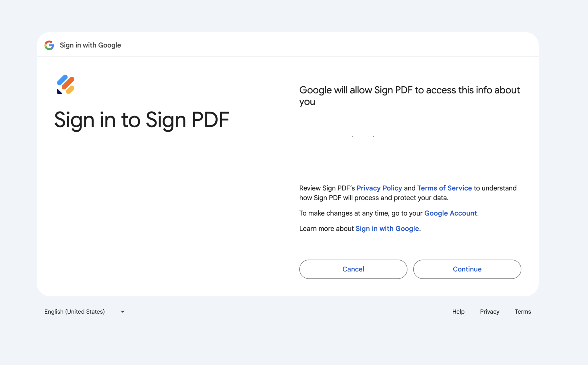Go to your Google Account settings
588x365 pixels.
[450, 213]
